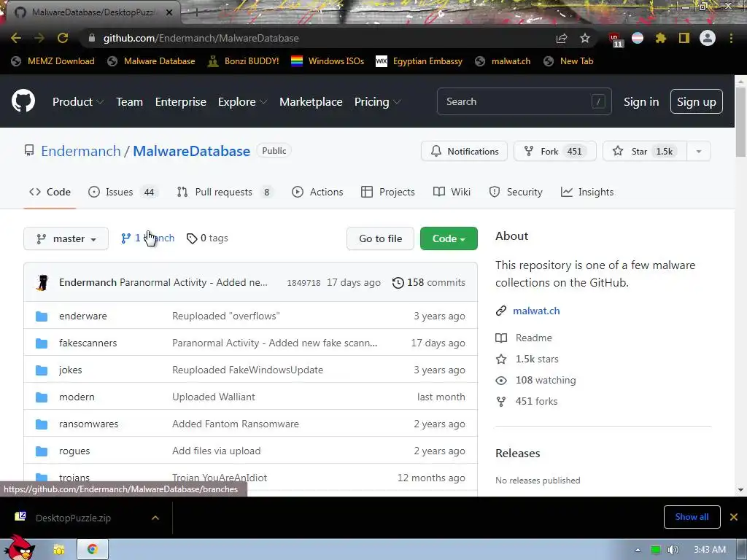Screen dimensions: 747x560
Task: Click Marketplace in GitHub header
Action: click(x=311, y=102)
